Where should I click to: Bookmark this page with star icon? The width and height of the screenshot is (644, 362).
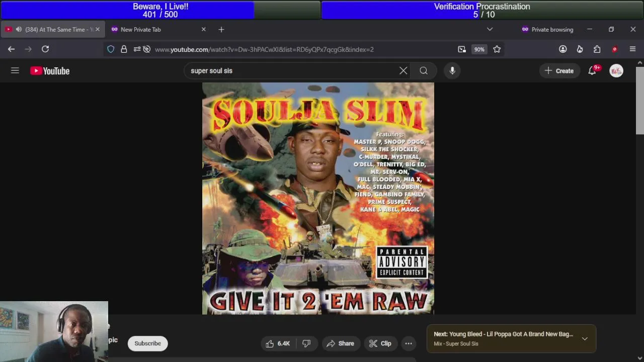[x=497, y=49]
